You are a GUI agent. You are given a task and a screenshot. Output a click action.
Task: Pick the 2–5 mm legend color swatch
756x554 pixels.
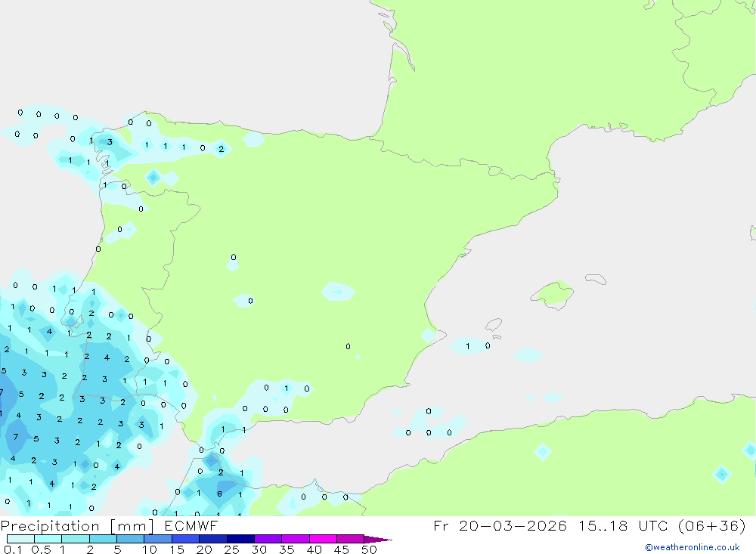click(x=103, y=539)
